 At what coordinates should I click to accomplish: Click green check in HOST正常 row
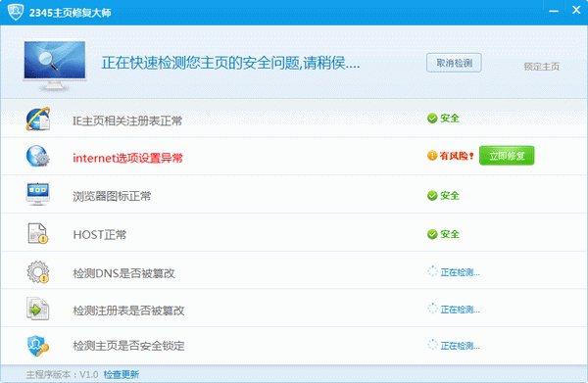coord(432,234)
